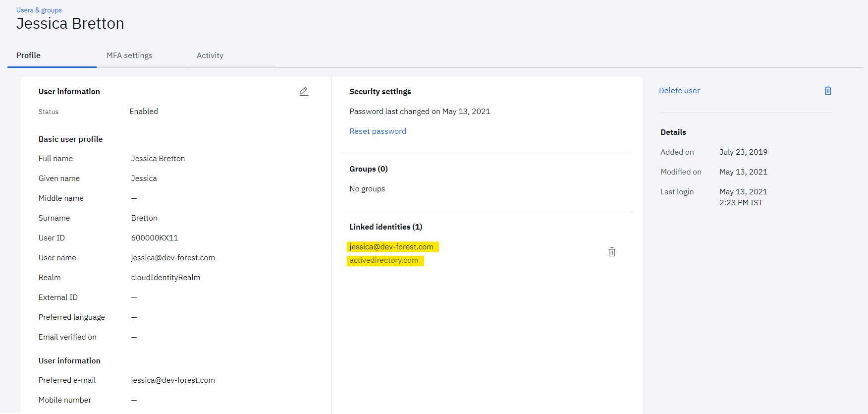
Task: Click the Linked identities (1) heading
Action: click(386, 227)
